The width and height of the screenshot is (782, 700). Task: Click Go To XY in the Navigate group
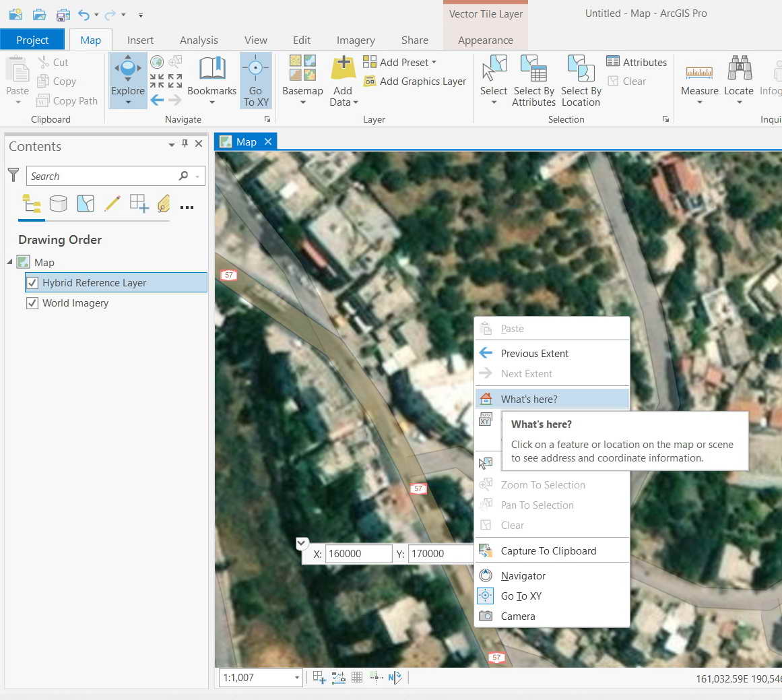255,79
